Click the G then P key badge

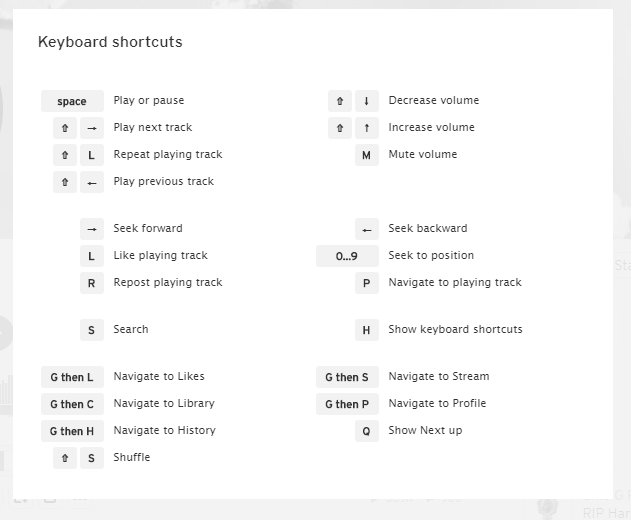tap(346, 404)
